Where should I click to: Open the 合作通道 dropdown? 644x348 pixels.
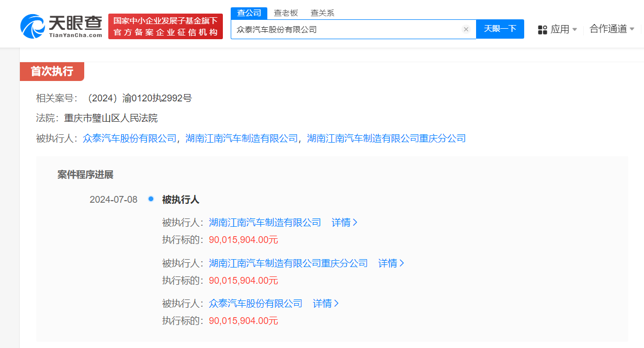tap(611, 29)
